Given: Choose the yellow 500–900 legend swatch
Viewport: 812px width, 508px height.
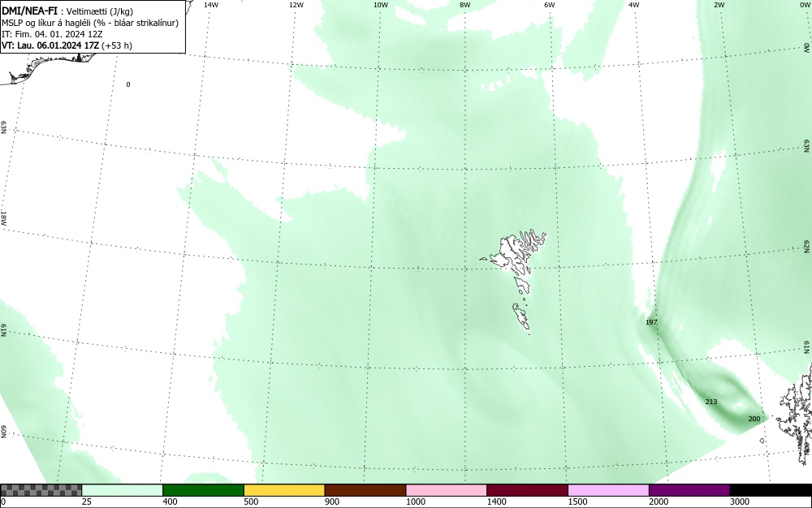Looking at the screenshot, I should click(284, 490).
